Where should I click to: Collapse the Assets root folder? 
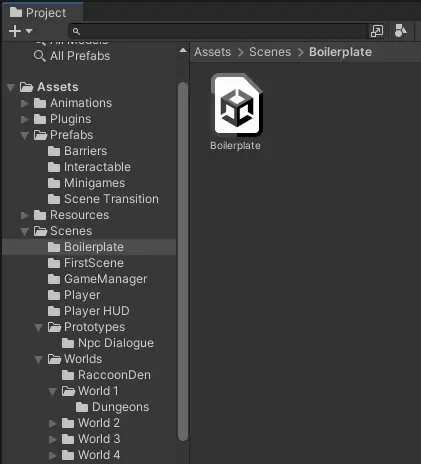pos(11,87)
